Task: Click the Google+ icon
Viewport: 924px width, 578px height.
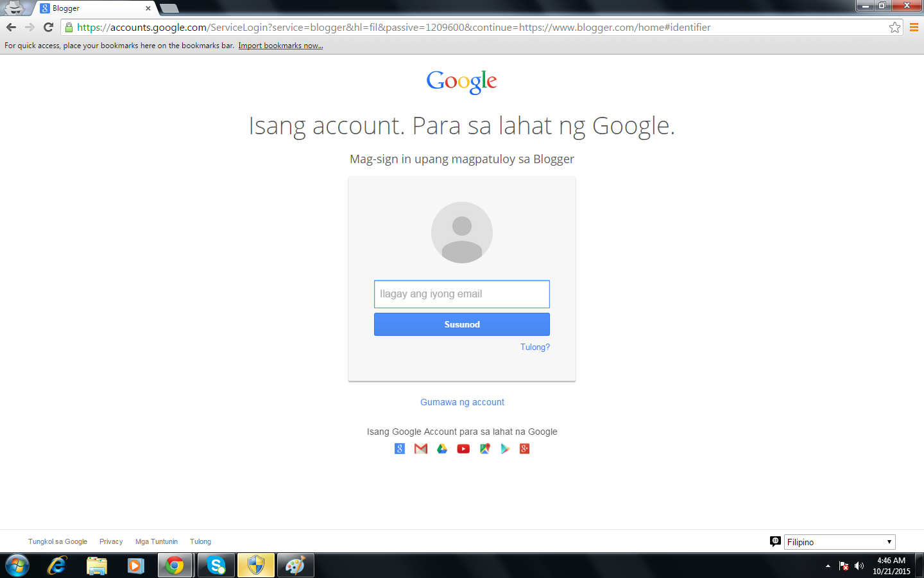Action: pos(525,449)
